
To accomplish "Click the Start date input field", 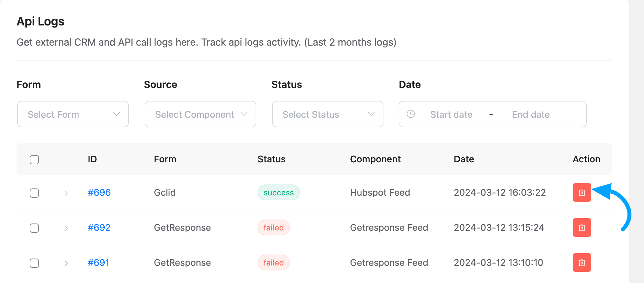I will pos(451,114).
